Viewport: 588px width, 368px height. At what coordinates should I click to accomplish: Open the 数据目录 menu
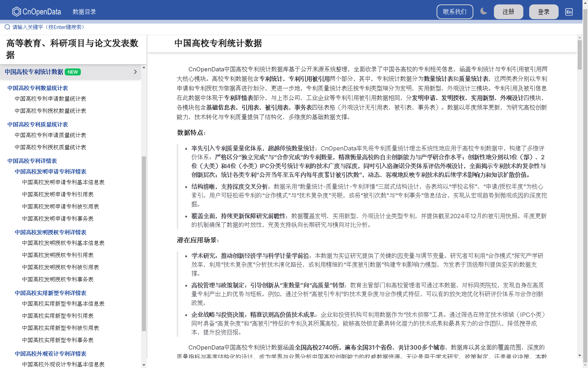(x=84, y=12)
